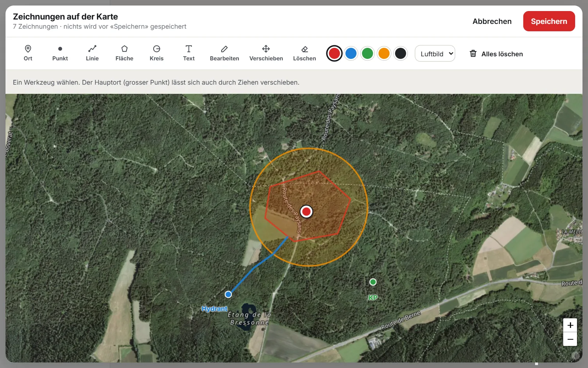Image resolution: width=588 pixels, height=368 pixels.
Task: Click the red main location marker
Action: (306, 212)
